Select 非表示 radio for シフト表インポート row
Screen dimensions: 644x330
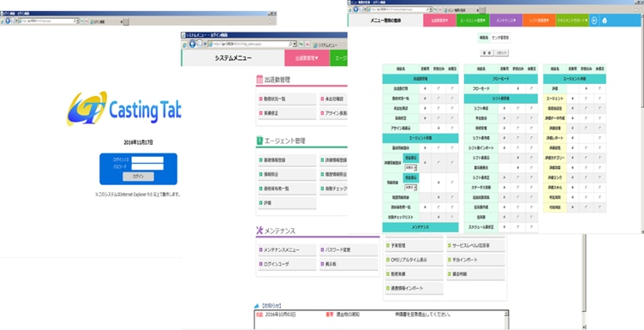[x=532, y=147]
